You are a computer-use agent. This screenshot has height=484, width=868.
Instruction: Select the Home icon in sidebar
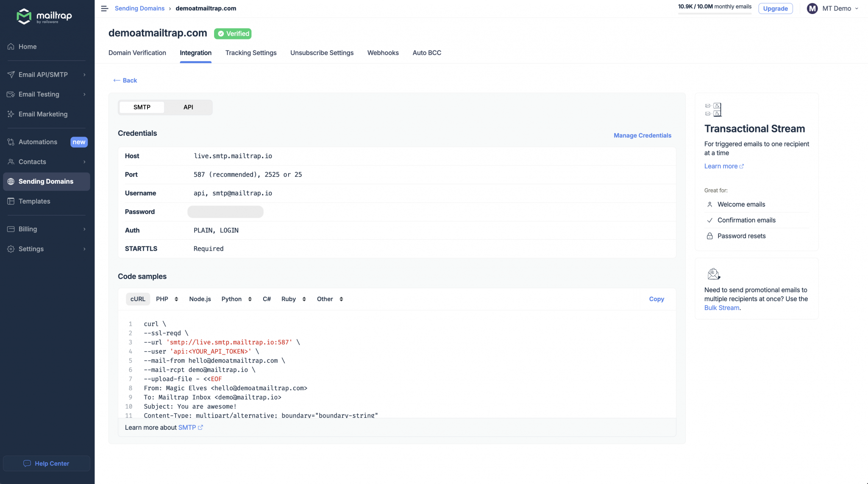point(11,47)
